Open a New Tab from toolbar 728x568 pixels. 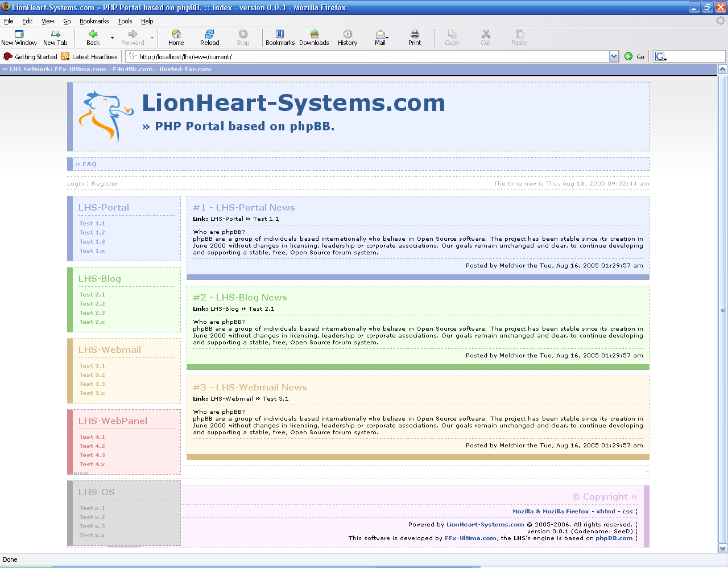[55, 38]
